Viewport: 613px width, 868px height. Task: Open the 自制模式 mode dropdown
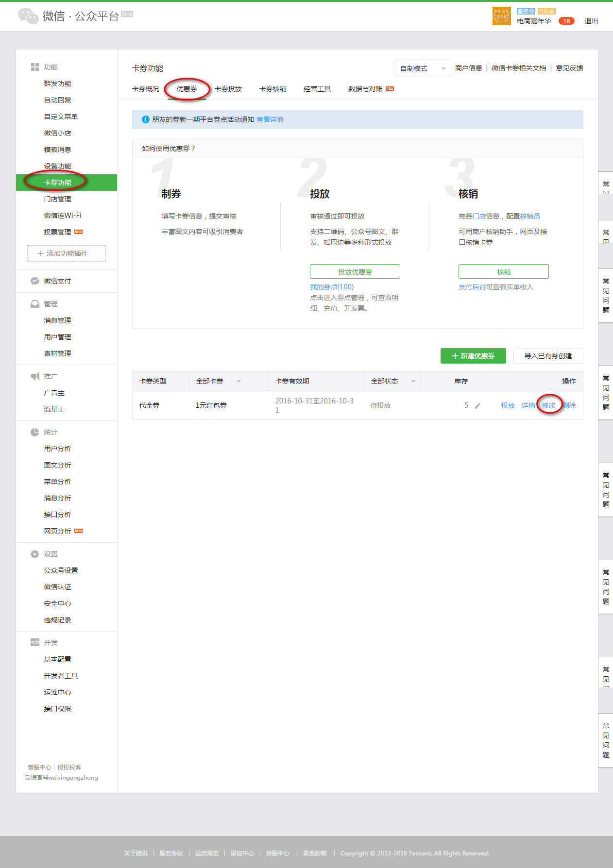coord(423,68)
